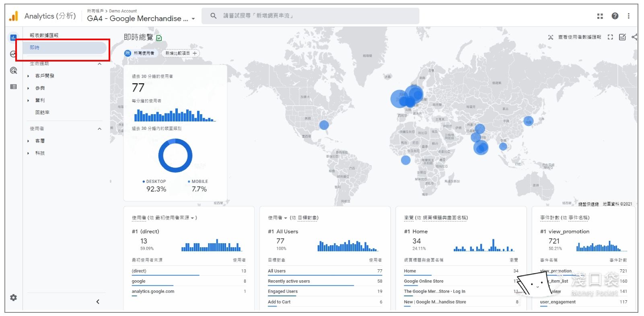Expand the 客戶開發 tree item
This screenshot has width=644, height=316.
(x=28, y=76)
